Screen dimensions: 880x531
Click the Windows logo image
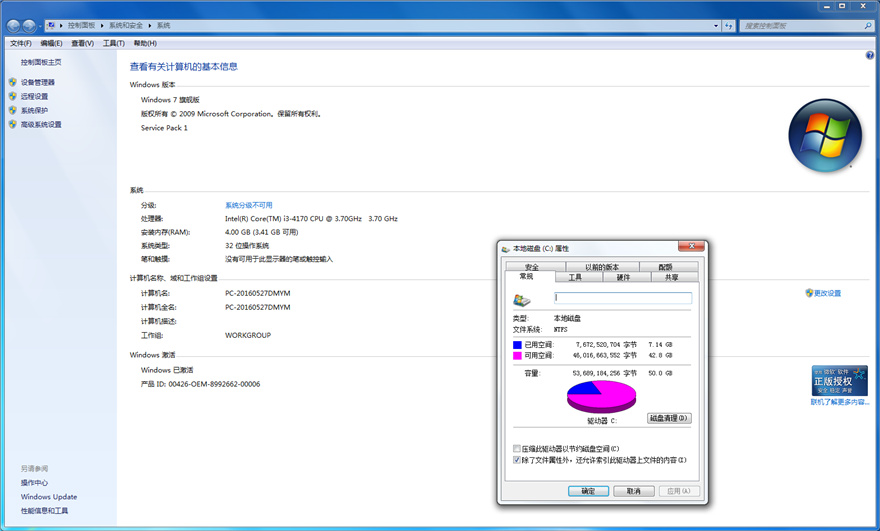click(x=825, y=135)
